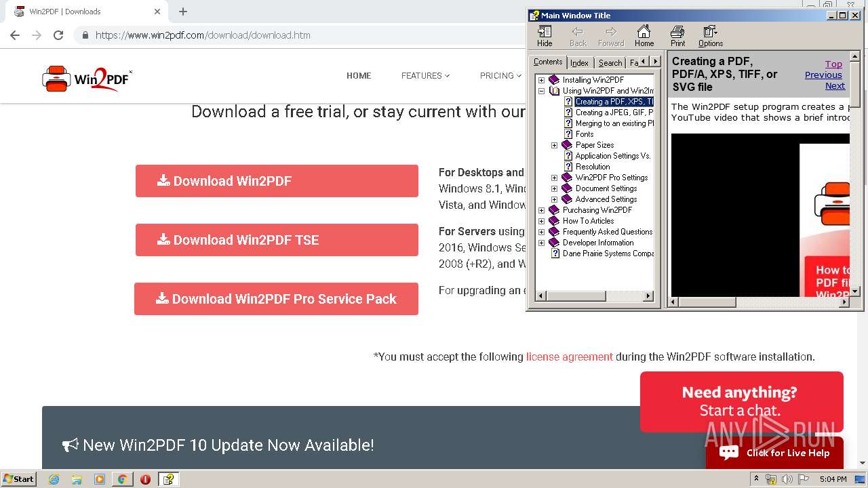Viewport: 868px width, 488px height.
Task: Expand the Win2PDF Pro Settings book
Action: coord(554,178)
